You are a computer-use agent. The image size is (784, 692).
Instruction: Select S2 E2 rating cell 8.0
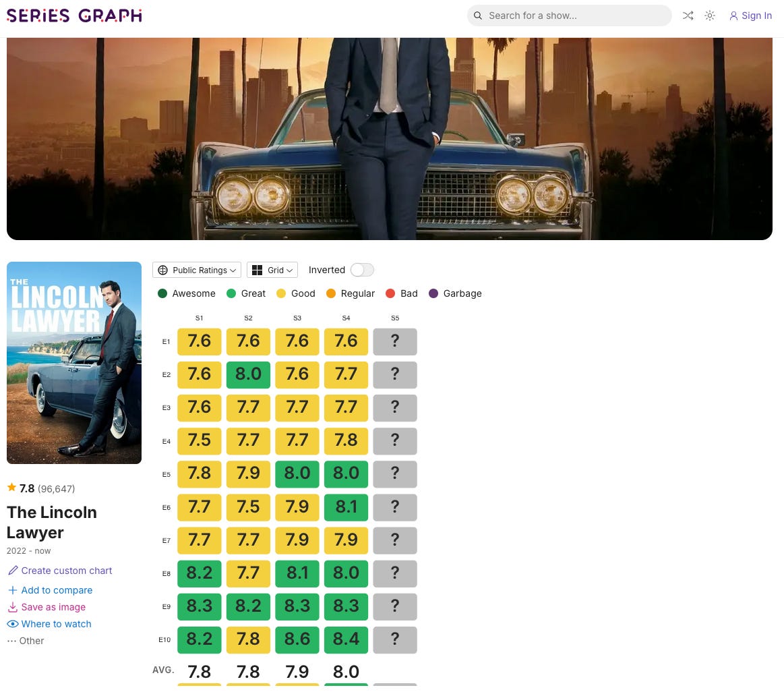248,375
